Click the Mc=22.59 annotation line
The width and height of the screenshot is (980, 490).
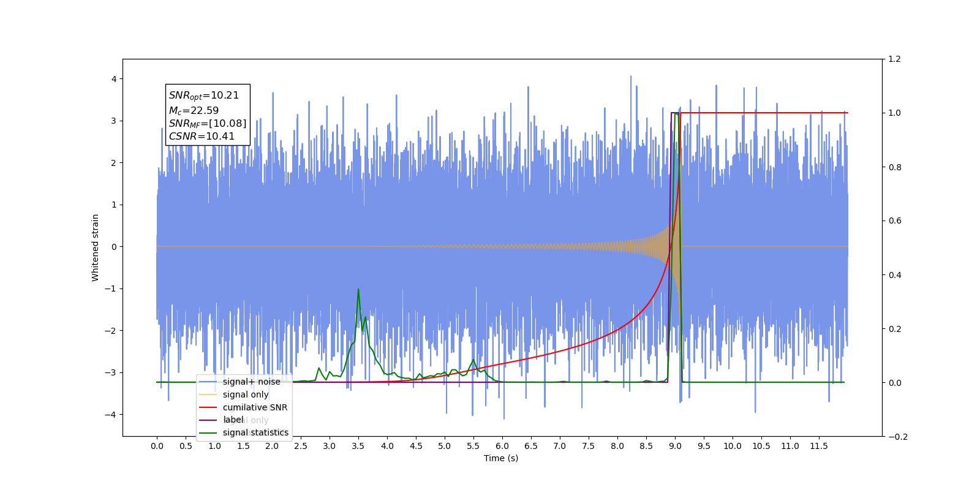194,111
